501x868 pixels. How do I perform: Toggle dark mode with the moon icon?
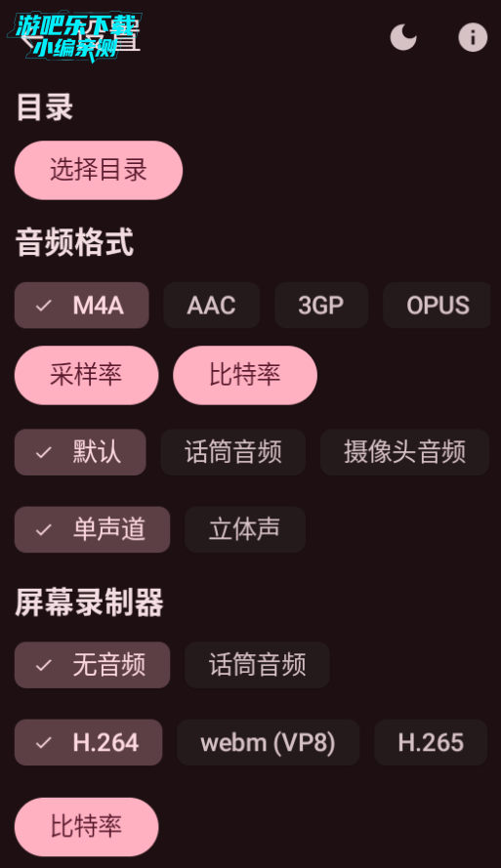[x=403, y=38]
